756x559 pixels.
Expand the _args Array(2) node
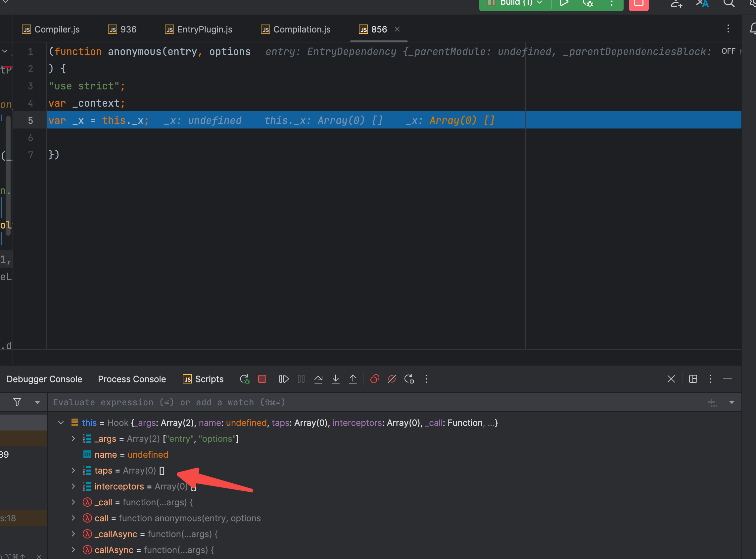(x=73, y=438)
